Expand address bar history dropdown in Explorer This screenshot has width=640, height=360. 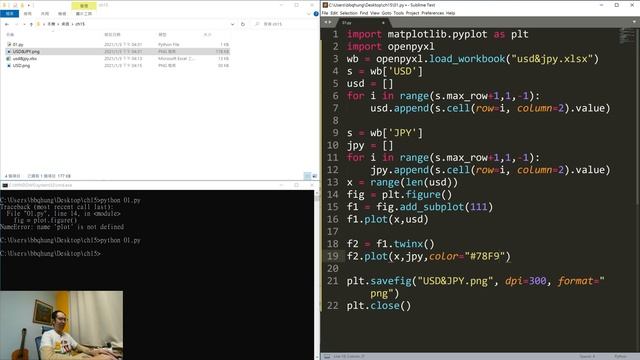[x=232, y=24]
